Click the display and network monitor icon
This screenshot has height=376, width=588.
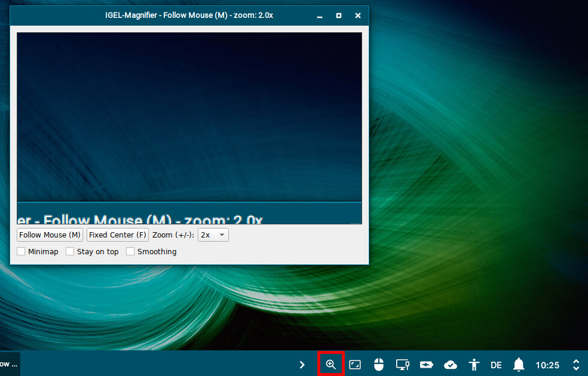pos(402,365)
